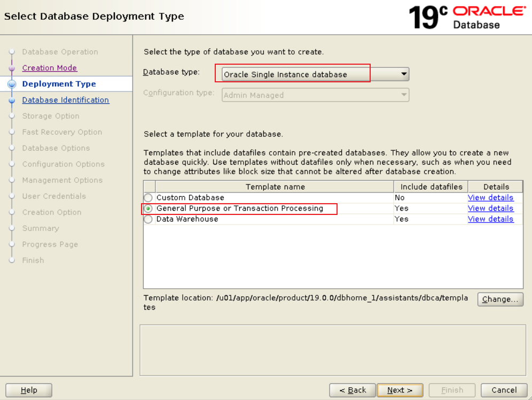Click the Include datafiles column header

431,187
